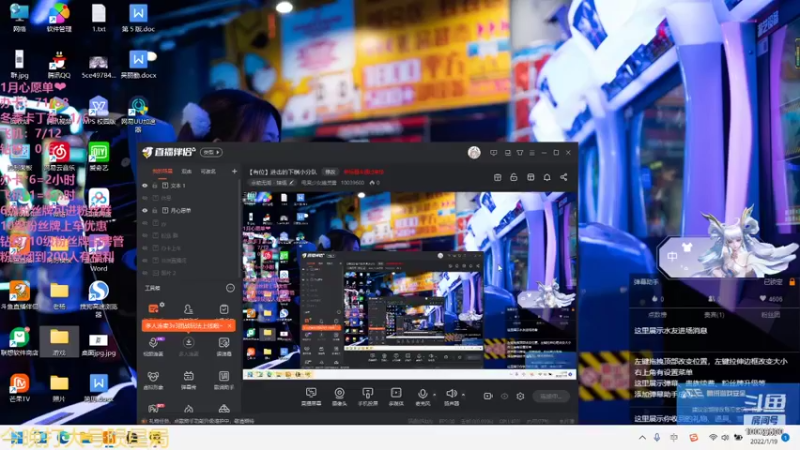Switch to the third scene tab
The height and width of the screenshot is (450, 800).
pyautogui.click(x=208, y=171)
